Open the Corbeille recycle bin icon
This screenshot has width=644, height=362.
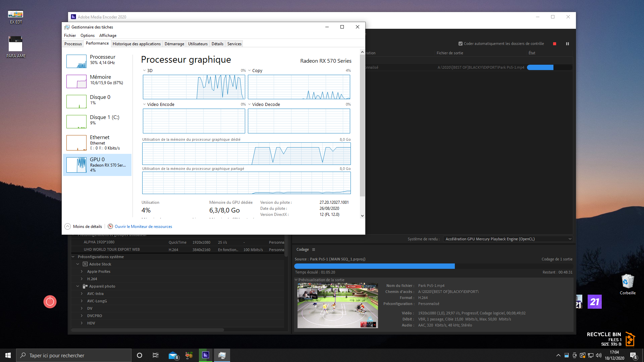[x=628, y=284]
